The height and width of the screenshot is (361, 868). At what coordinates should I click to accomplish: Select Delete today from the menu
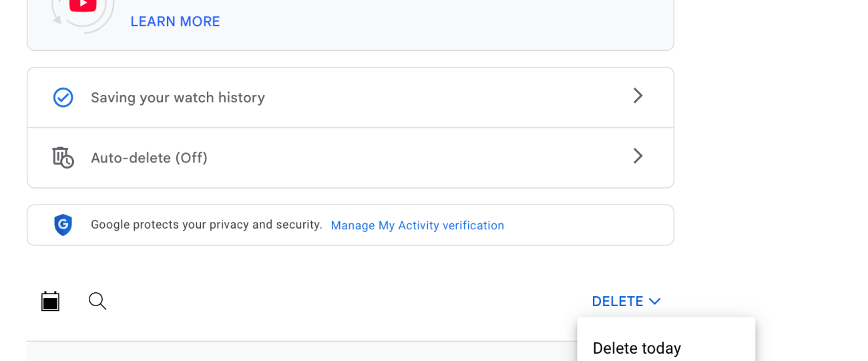point(636,348)
